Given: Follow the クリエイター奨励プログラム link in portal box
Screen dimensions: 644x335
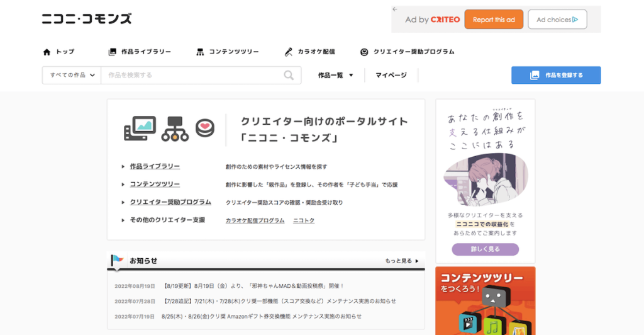Looking at the screenshot, I should click(170, 202).
